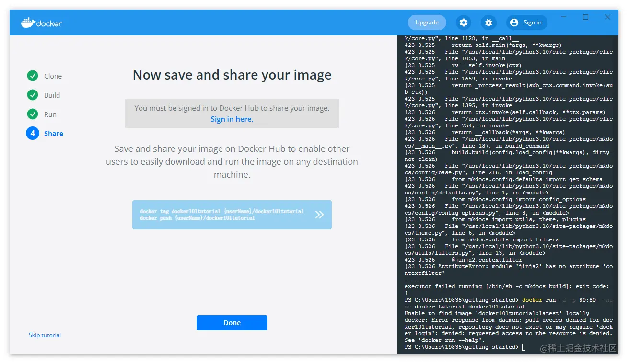Click the user avatar icon beside Sign in
The width and height of the screenshot is (628, 364).
[x=514, y=23]
